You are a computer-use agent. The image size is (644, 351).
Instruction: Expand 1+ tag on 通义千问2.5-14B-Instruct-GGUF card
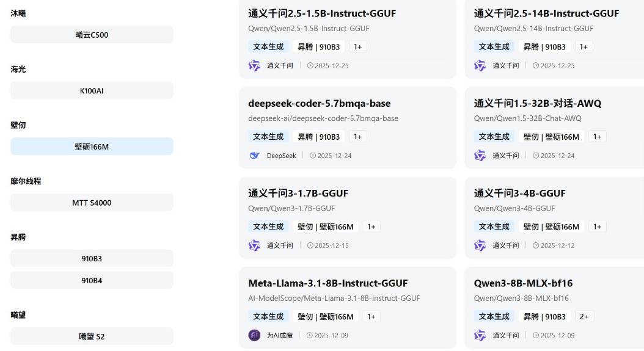(584, 46)
